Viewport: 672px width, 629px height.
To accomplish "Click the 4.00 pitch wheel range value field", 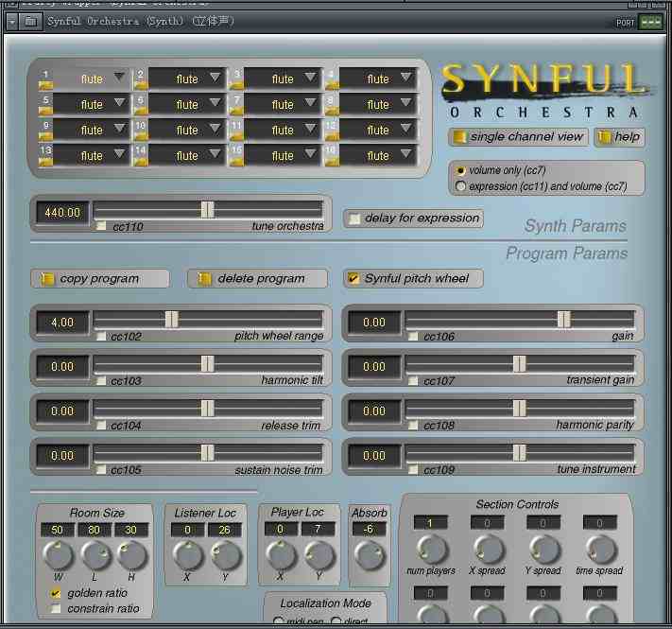I will coord(62,323).
